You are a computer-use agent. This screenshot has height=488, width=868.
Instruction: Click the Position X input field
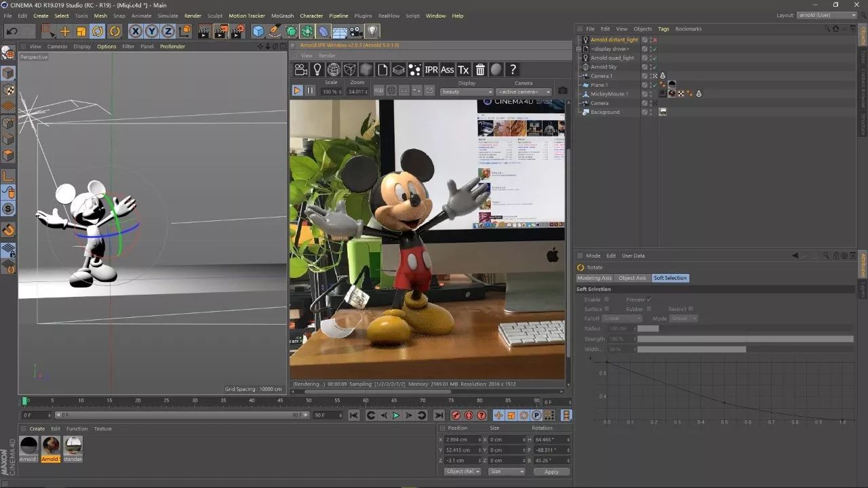462,440
